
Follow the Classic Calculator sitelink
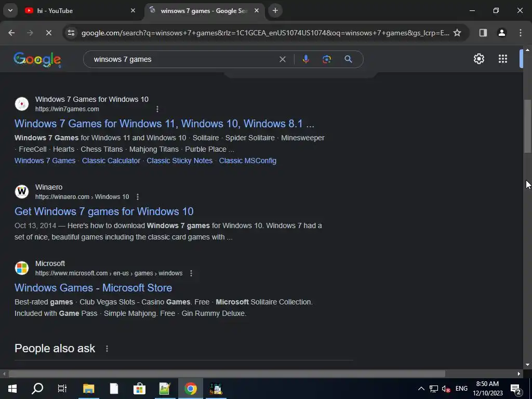111,161
